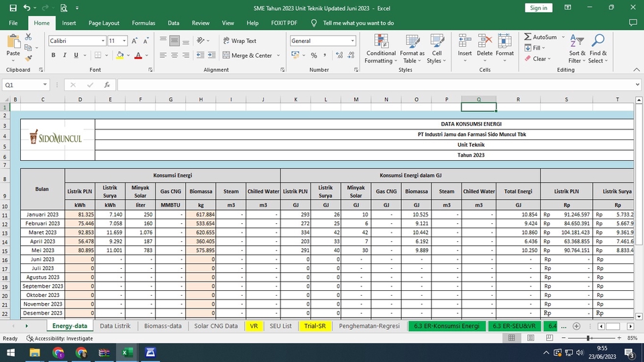The height and width of the screenshot is (362, 644).
Task: Switch to Page Layout view in status bar
Action: click(531, 338)
